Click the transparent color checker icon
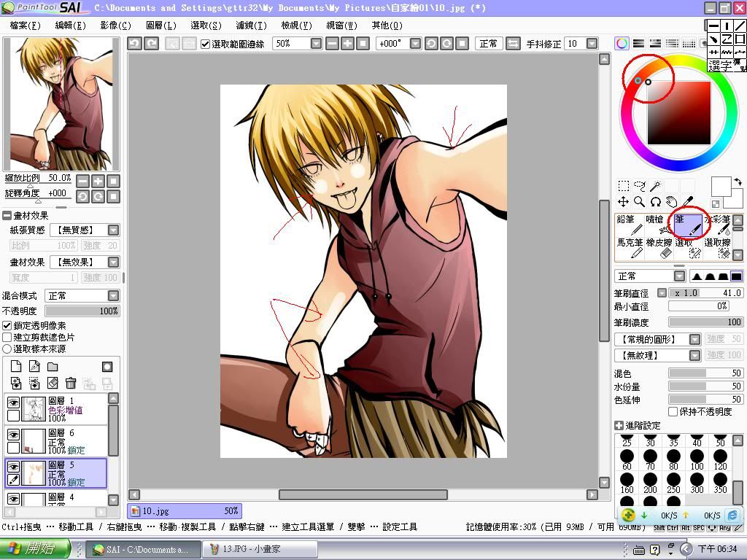The image size is (747, 560). (716, 204)
